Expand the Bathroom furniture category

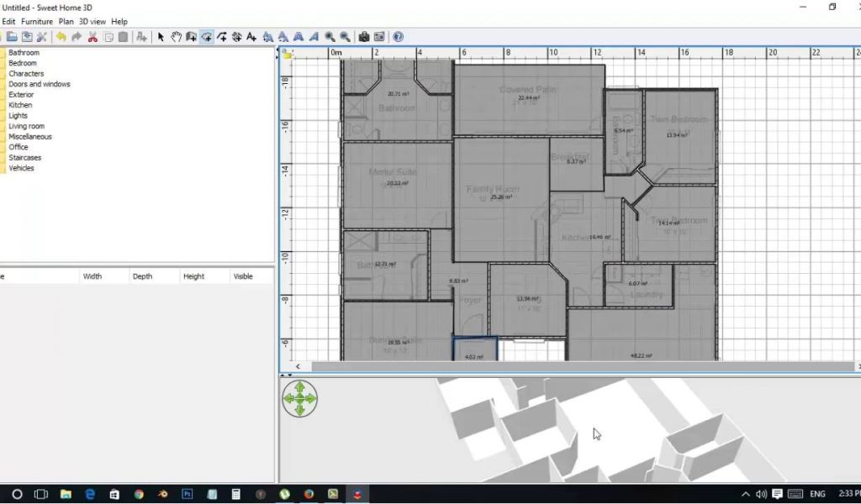(x=23, y=53)
